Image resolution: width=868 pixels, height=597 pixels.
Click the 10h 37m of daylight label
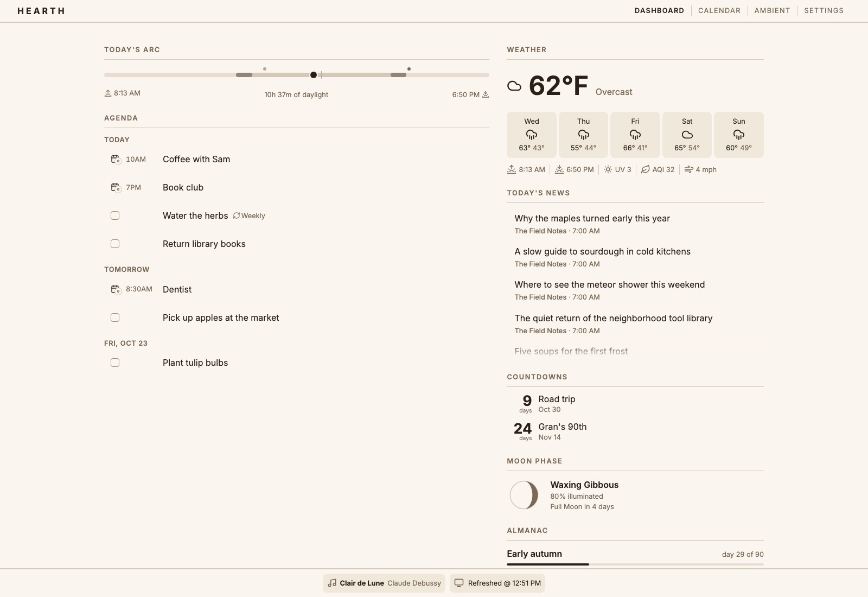[296, 94]
